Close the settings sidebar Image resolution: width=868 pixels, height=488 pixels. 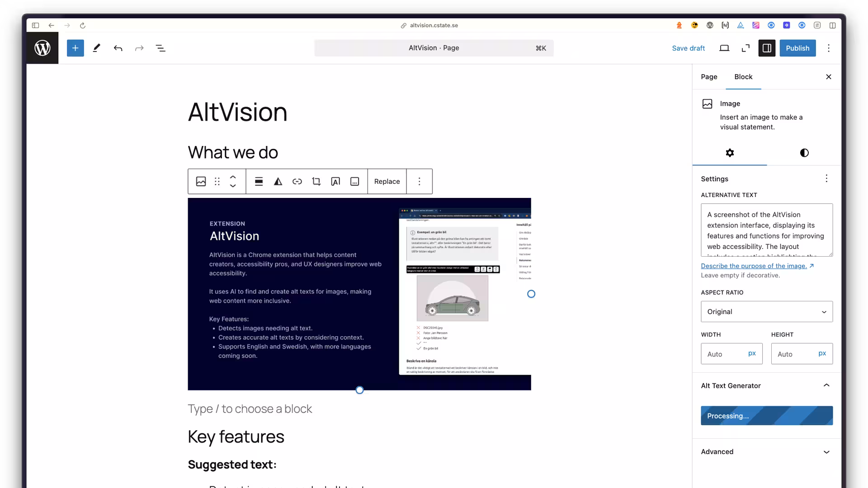point(829,77)
